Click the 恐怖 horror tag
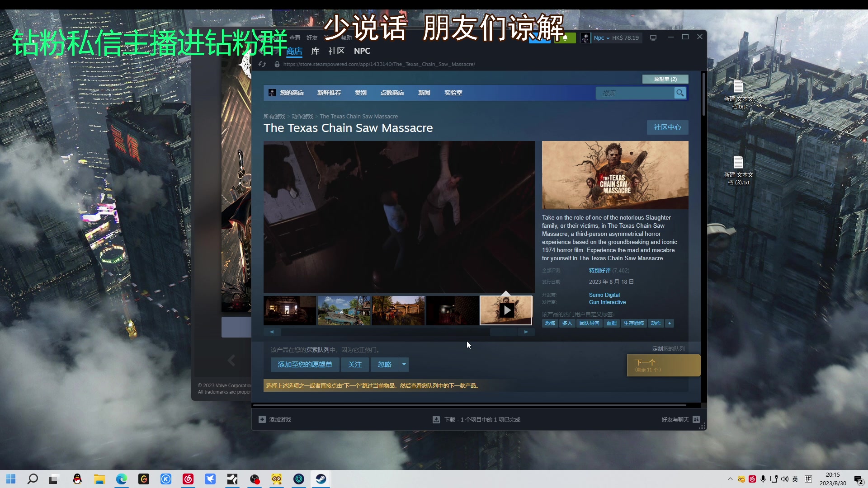 550,323
